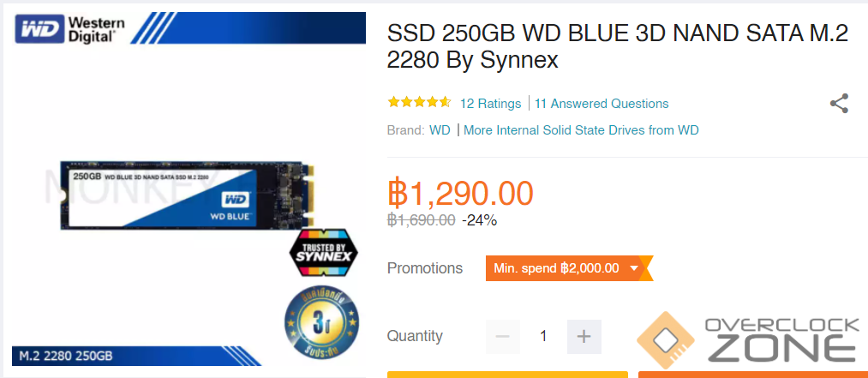Click the Western Digital logo
This screenshot has height=378, width=868.
tap(70, 29)
